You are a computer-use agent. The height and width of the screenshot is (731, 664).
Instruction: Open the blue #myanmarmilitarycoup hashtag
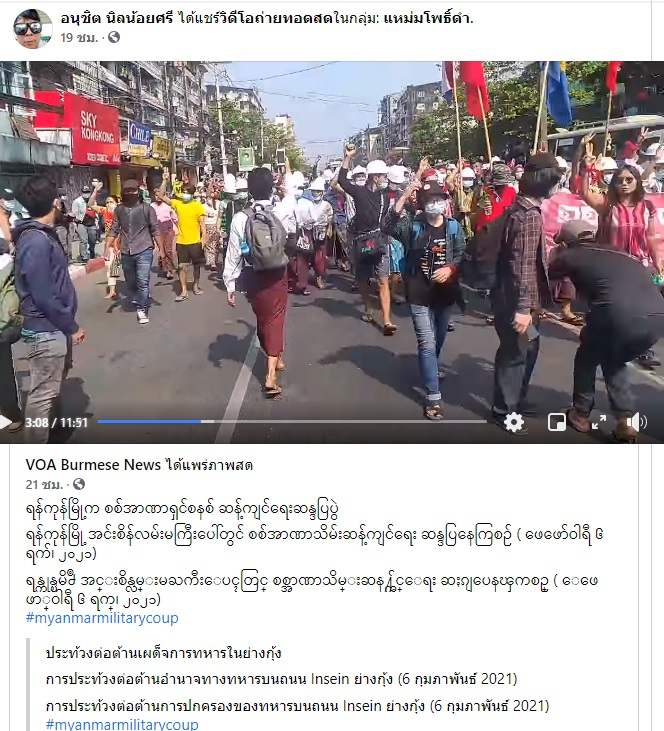pyautogui.click(x=102, y=618)
